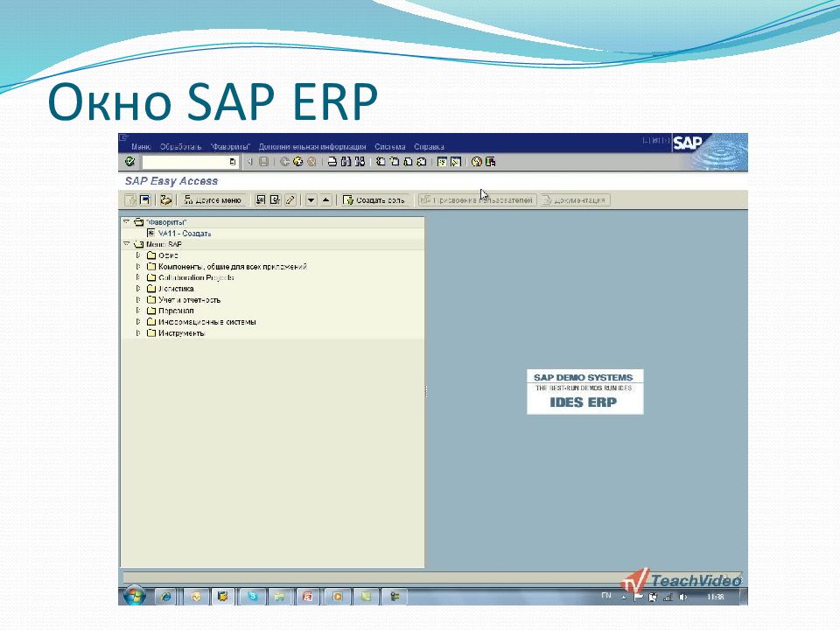The image size is (840, 630).
Task: Click the Previous Page icon
Action: pos(395,161)
